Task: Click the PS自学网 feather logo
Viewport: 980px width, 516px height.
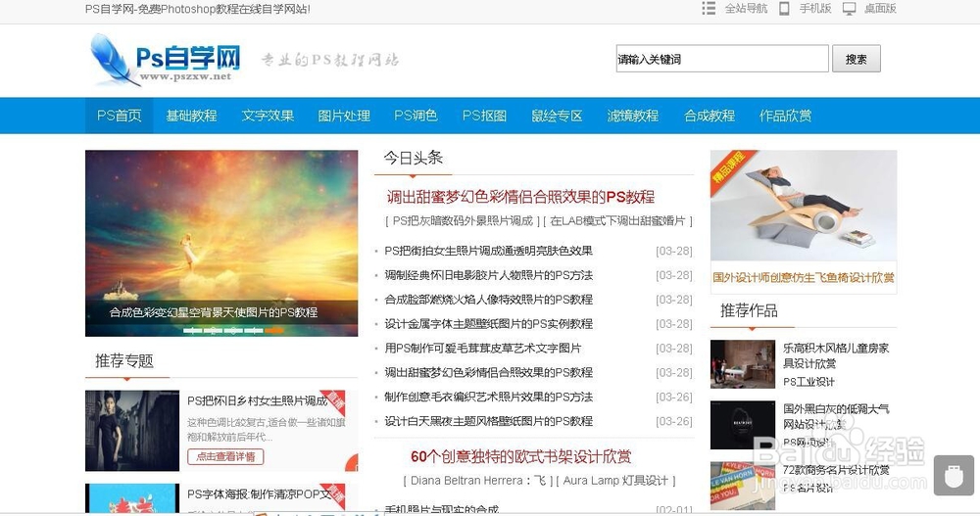Action: (166, 60)
